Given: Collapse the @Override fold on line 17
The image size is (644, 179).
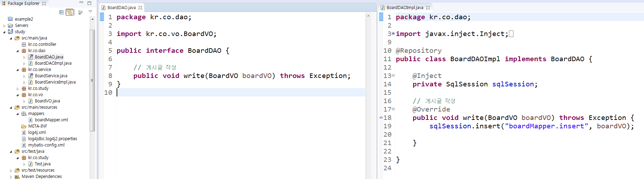Looking at the screenshot, I should 393,109.
